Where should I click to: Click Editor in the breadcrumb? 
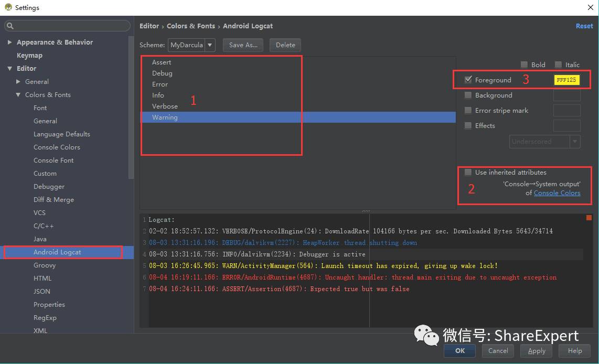point(149,26)
